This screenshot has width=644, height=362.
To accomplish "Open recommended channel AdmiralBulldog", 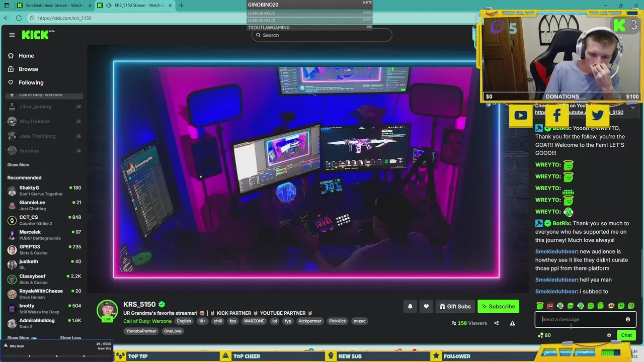I will 44,323.
